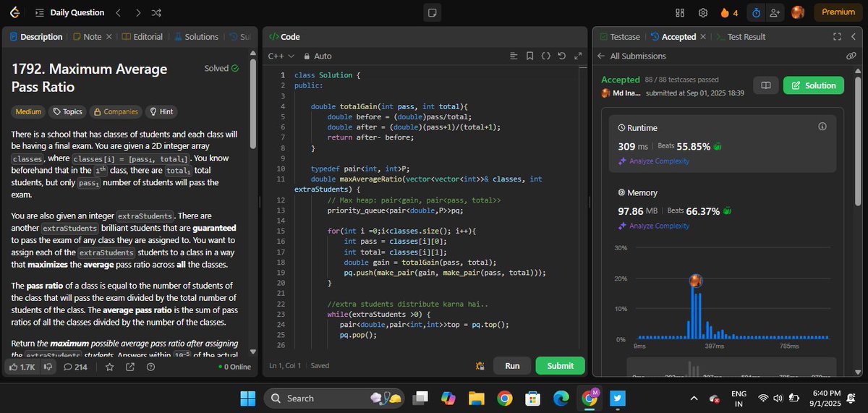This screenshot has width=868, height=413.
Task: Switch to Note tab
Action: [x=87, y=37]
